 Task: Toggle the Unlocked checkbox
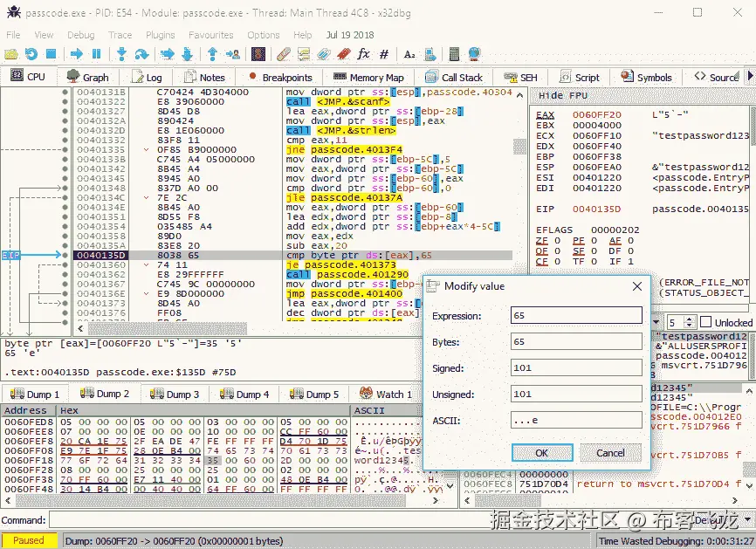click(705, 322)
